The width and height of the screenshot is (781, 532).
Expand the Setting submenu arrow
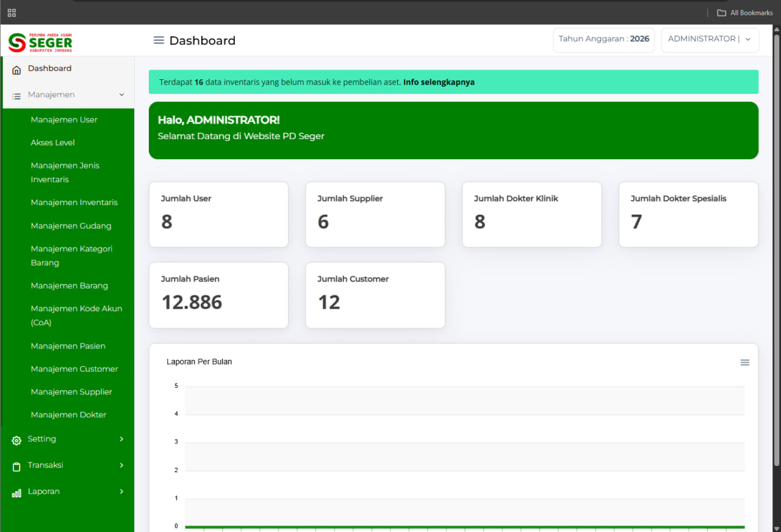click(121, 439)
